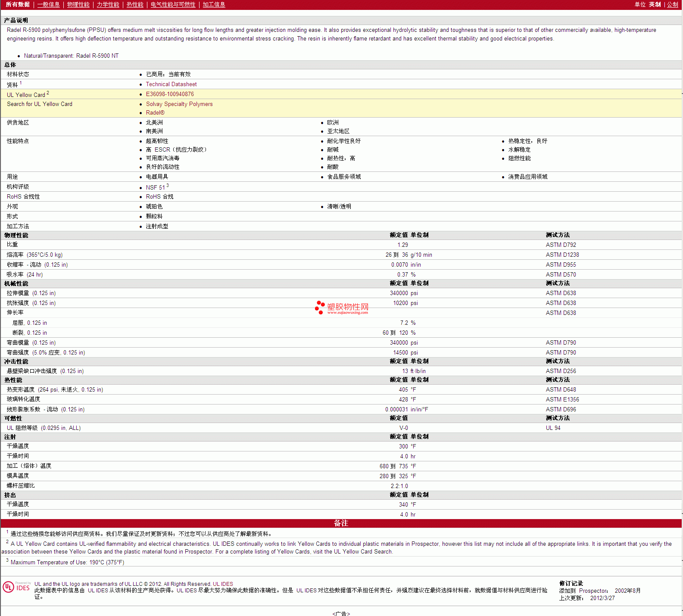Open the NSF 51 agency rating link

(155, 187)
